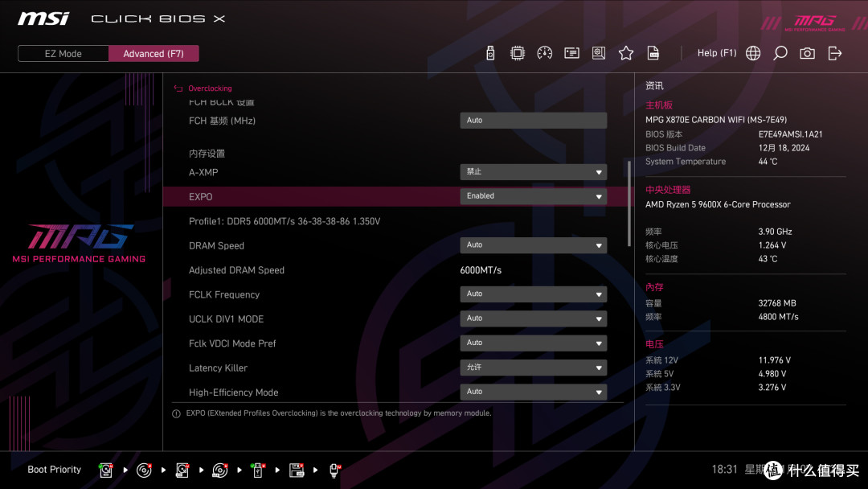
Task: Switch to Advanced (F7) tab
Action: [154, 54]
